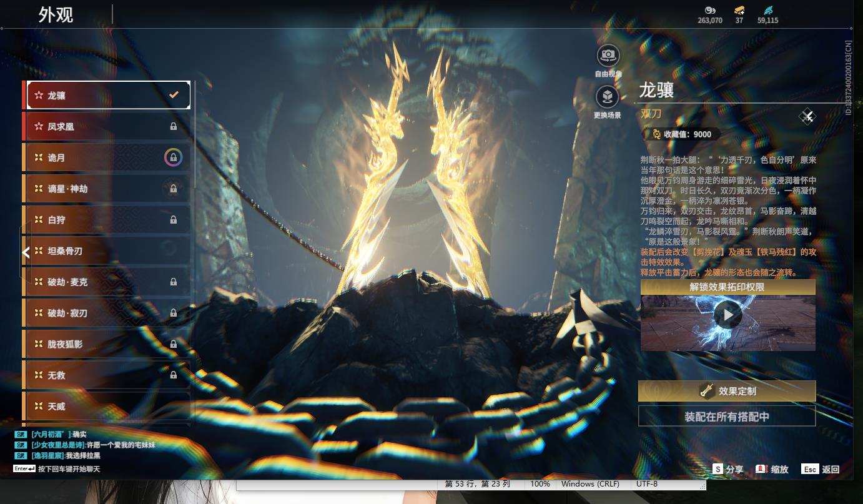Viewport: 863px width, 504px height.
Task: Select the 白狩 skin in the list
Action: pyautogui.click(x=106, y=220)
